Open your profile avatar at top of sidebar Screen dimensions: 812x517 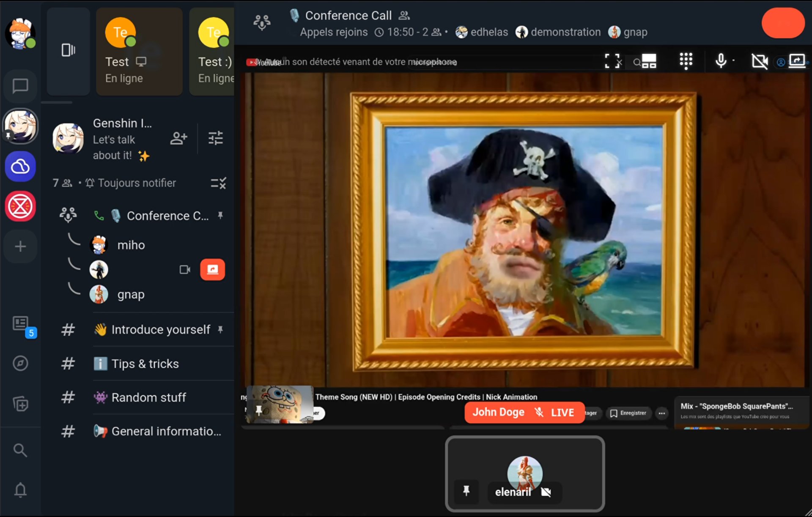pos(20,33)
